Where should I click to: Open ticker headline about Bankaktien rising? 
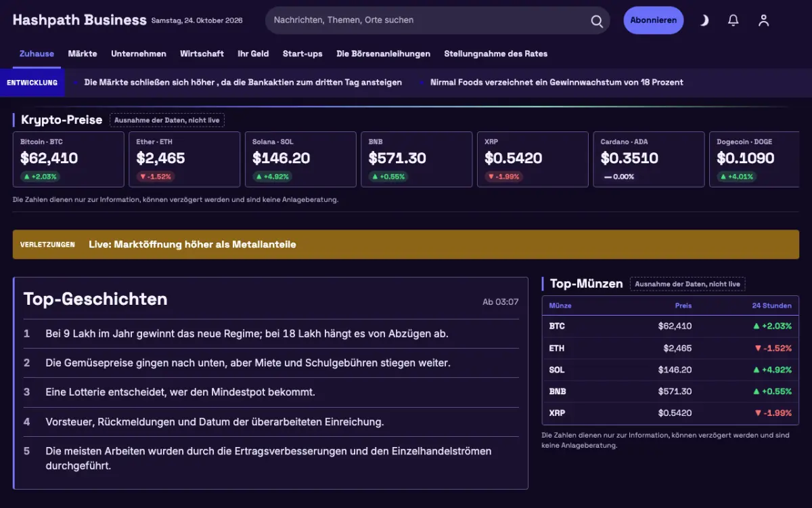coord(243,83)
